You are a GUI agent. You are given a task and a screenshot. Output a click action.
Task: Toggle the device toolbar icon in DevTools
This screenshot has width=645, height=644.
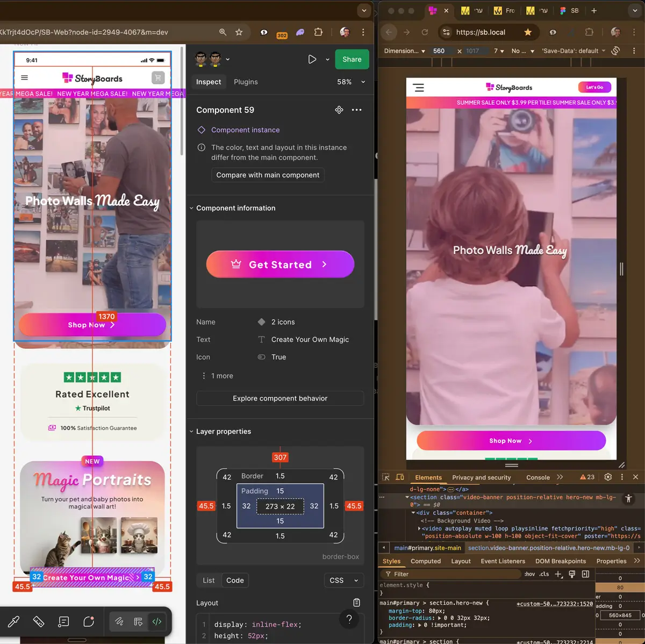400,477
